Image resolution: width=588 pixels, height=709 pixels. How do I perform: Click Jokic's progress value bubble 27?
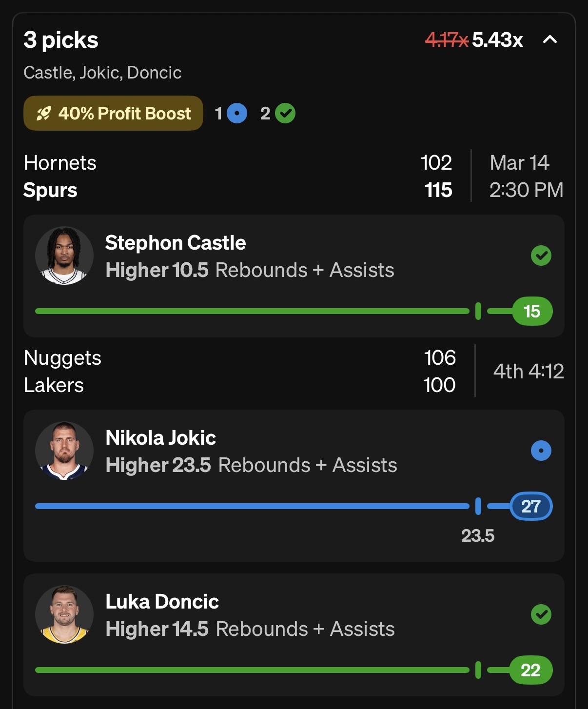[x=531, y=506]
